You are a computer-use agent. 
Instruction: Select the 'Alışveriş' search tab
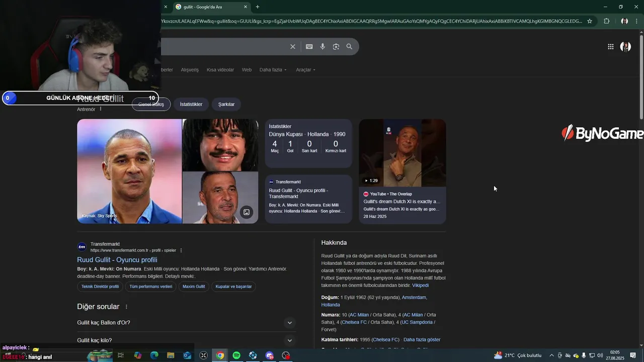(190, 70)
